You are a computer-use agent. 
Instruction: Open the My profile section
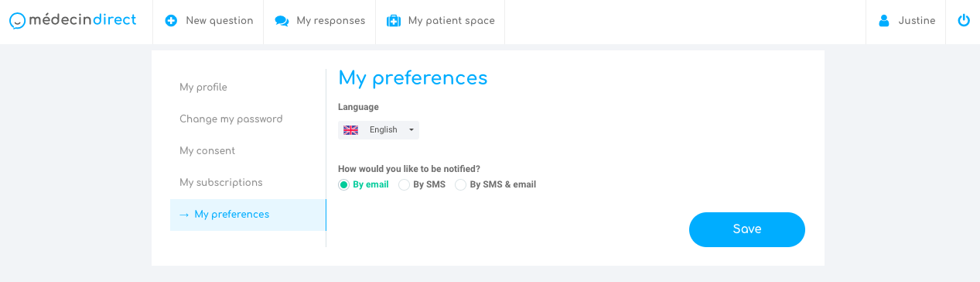pos(203,88)
